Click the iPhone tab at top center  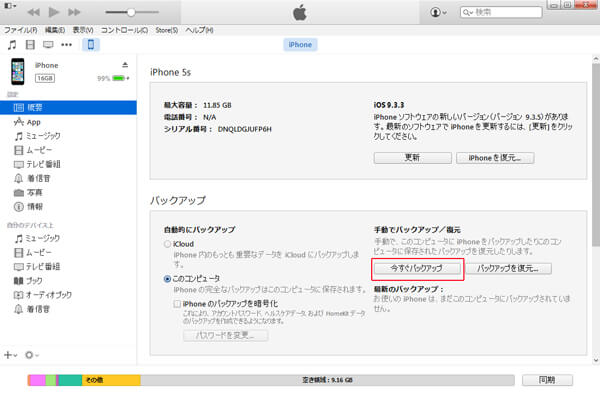point(300,45)
